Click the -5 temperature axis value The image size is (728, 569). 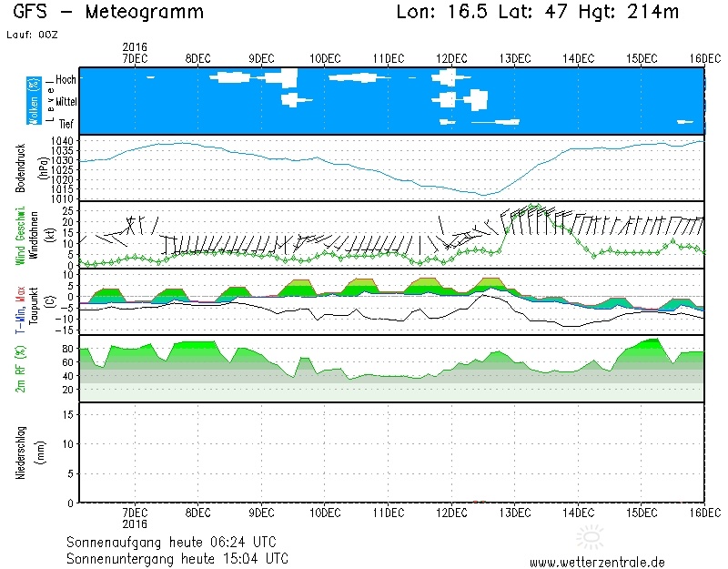[67, 308]
